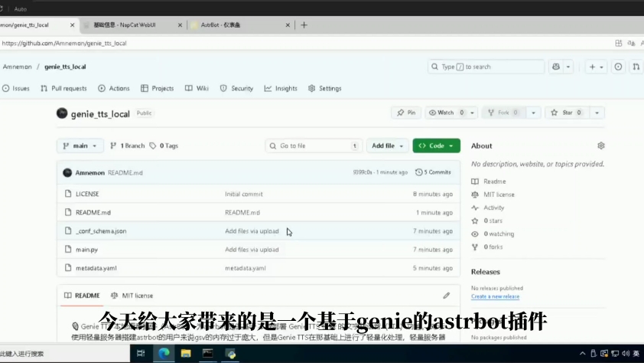Switch to the AstrBot browser tab

[x=240, y=25]
